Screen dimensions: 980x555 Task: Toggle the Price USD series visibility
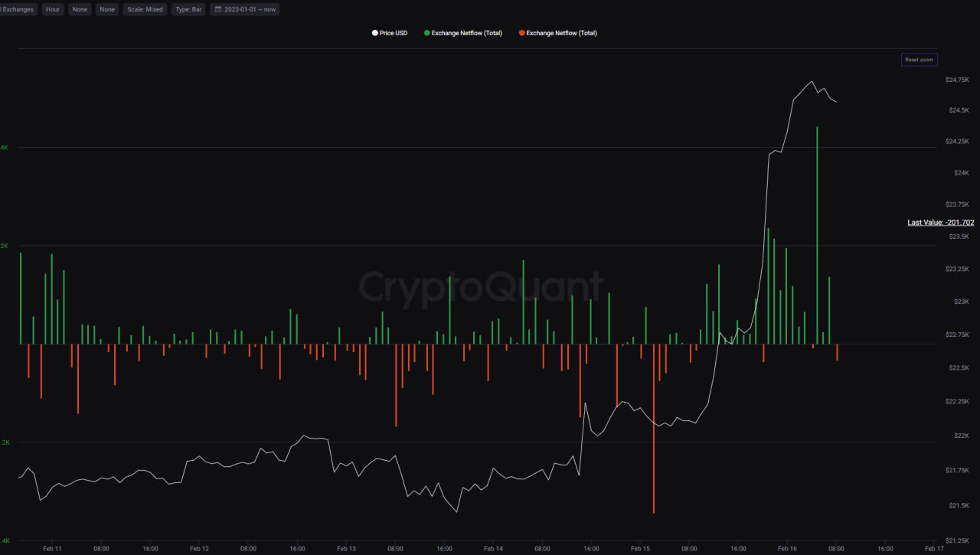tap(389, 33)
